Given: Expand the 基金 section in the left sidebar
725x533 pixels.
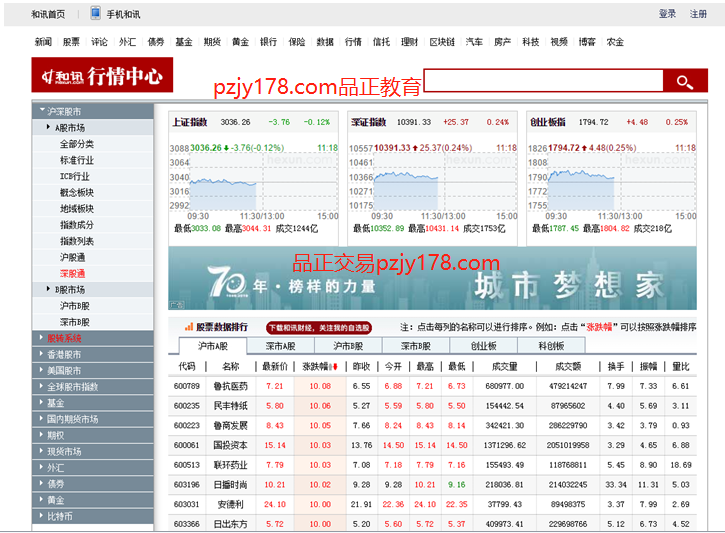Looking at the screenshot, I should (x=93, y=403).
